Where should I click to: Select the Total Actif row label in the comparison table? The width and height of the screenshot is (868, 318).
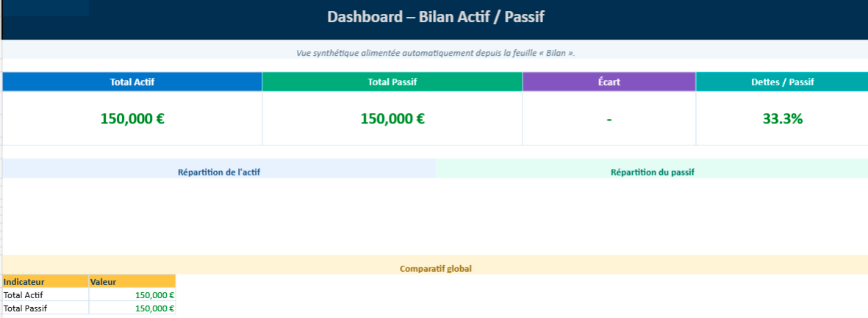pos(24,295)
